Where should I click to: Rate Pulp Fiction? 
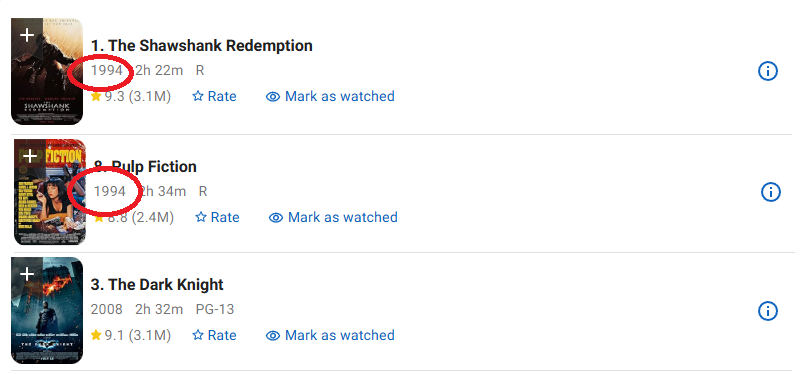pos(217,217)
